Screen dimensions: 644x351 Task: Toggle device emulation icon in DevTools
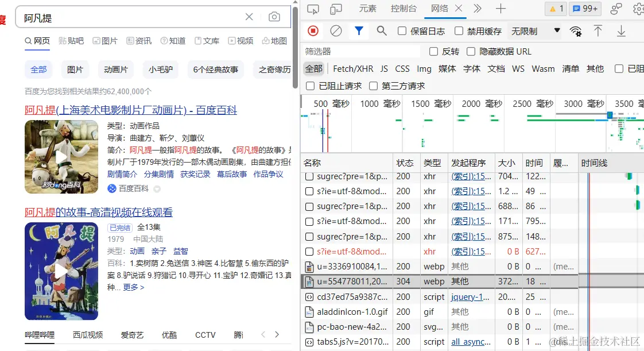pyautogui.click(x=336, y=9)
